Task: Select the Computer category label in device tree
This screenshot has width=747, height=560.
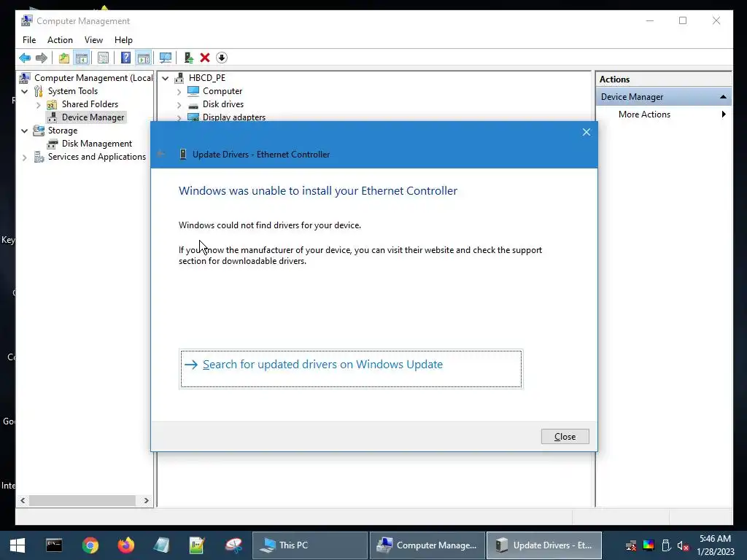Action: tap(222, 91)
